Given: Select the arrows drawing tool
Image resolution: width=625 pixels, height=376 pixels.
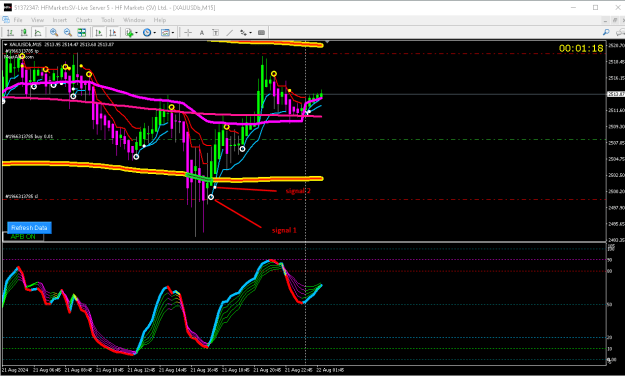Looking at the screenshot, I should (243, 33).
